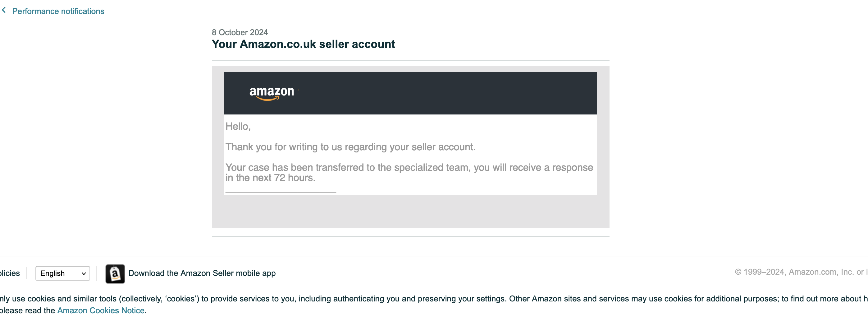The image size is (868, 326).
Task: Click the short line under the message
Action: (281, 192)
